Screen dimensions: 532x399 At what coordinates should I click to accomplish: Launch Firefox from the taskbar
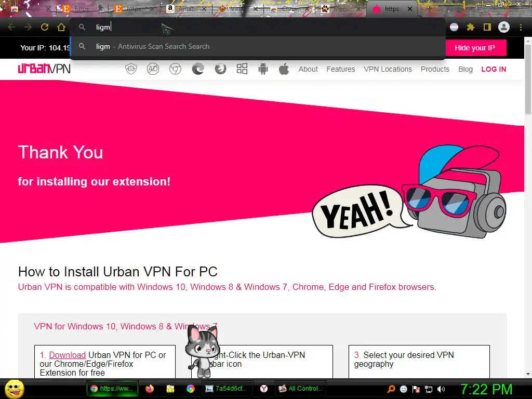149,389
